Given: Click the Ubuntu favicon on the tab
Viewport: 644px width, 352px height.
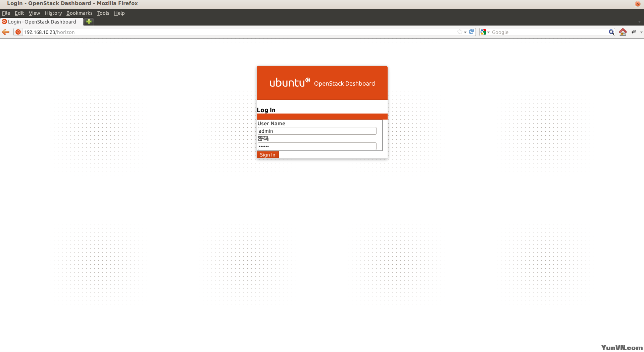Looking at the screenshot, I should [x=4, y=21].
